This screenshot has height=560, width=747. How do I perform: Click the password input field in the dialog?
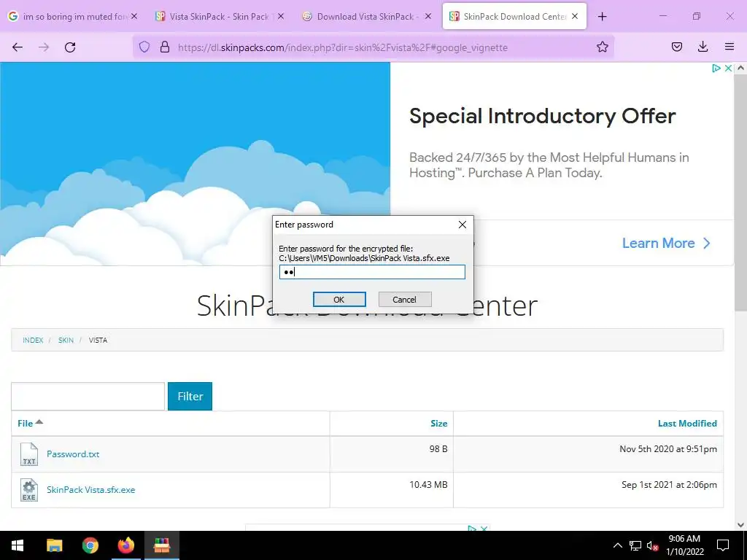(372, 272)
